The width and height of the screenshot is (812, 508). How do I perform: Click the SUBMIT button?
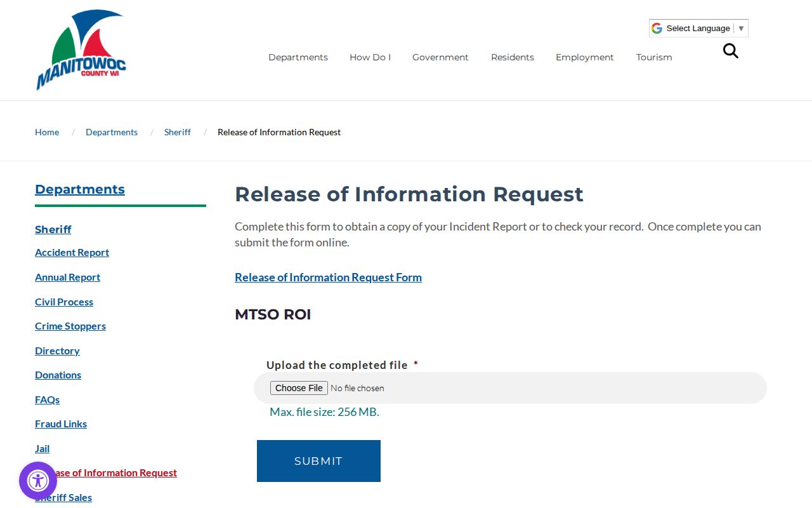318,461
